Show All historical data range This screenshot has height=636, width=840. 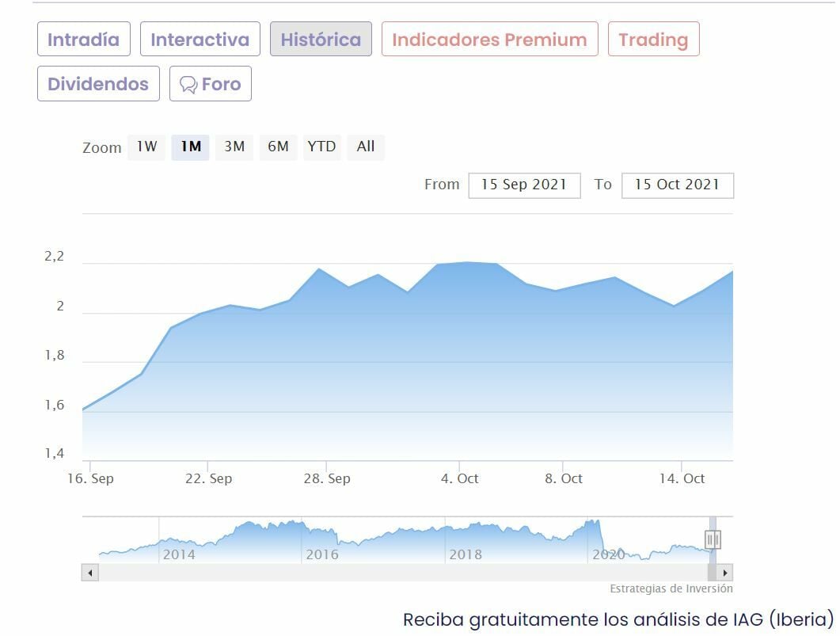366,147
